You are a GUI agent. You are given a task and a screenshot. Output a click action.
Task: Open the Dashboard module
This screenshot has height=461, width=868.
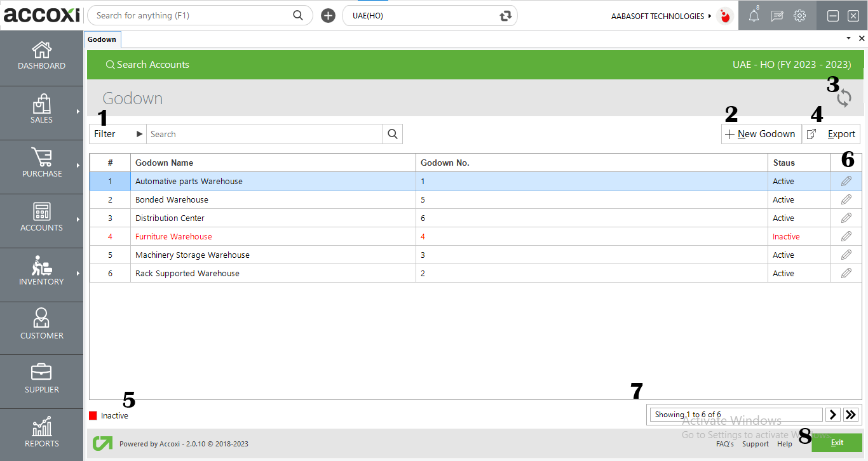(41, 57)
